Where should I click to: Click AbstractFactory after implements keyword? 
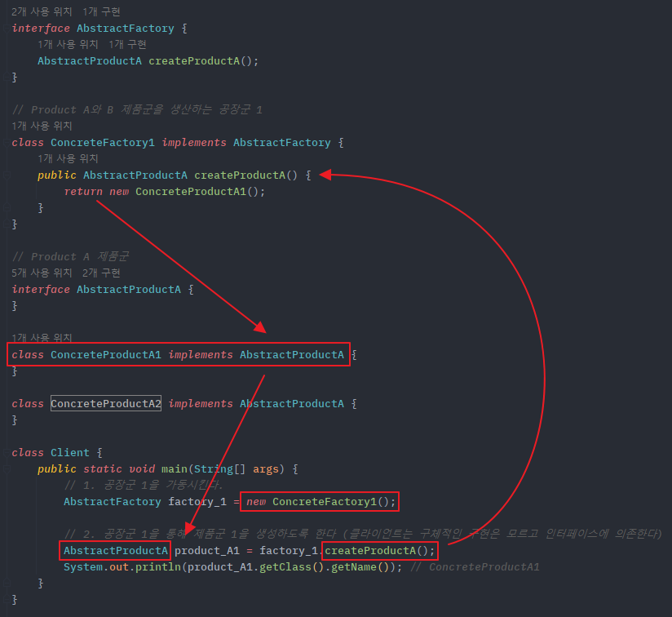coord(281,142)
